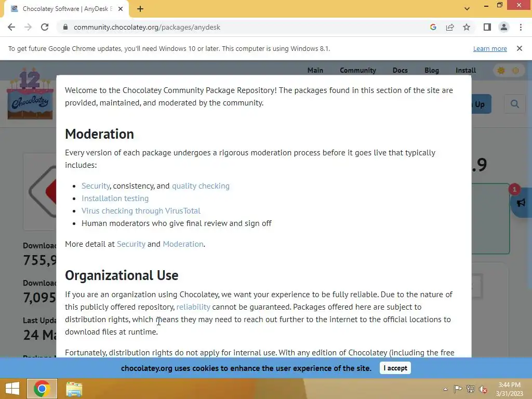
Task: Open the Installation testing link
Action: click(x=115, y=198)
